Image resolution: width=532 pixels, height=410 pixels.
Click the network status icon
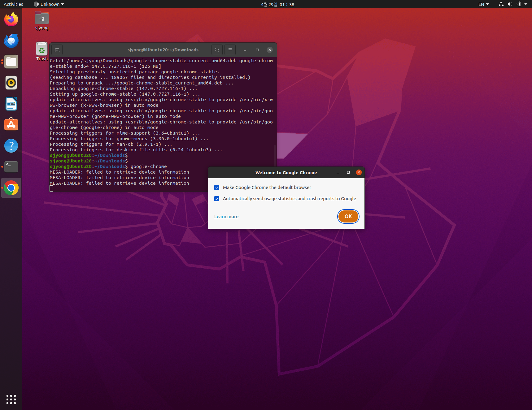pyautogui.click(x=501, y=4)
